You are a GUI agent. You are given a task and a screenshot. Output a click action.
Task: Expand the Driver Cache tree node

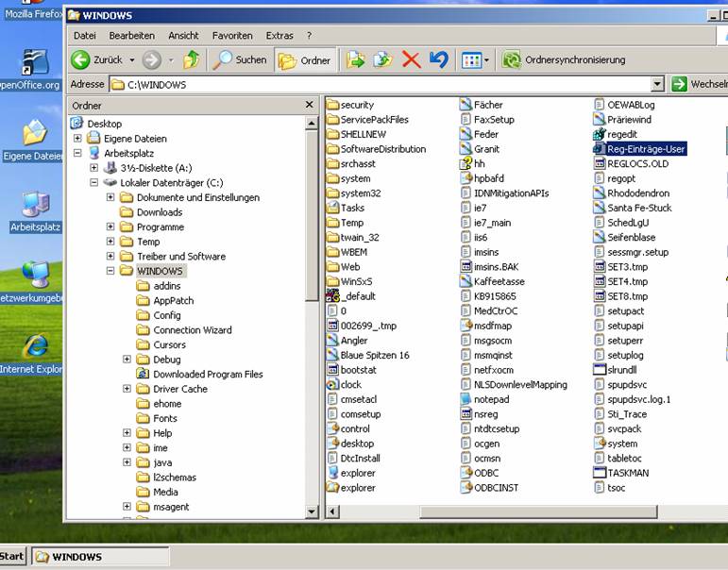127,389
